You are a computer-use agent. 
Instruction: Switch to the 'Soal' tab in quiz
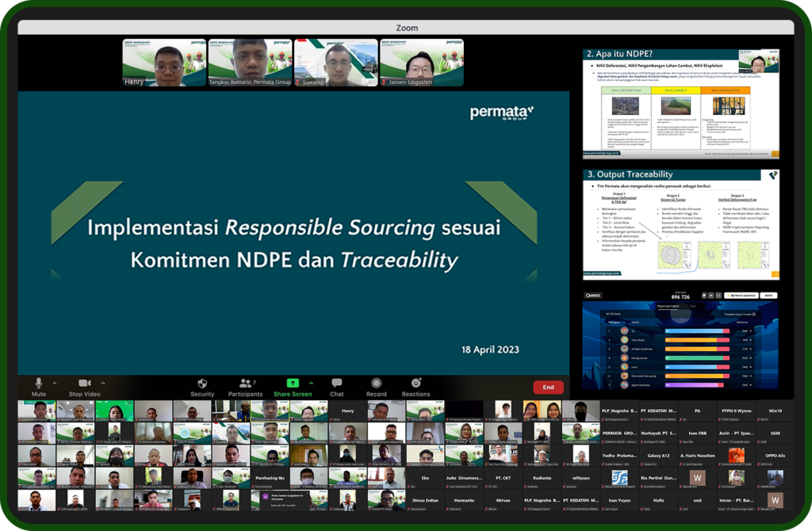(x=693, y=307)
